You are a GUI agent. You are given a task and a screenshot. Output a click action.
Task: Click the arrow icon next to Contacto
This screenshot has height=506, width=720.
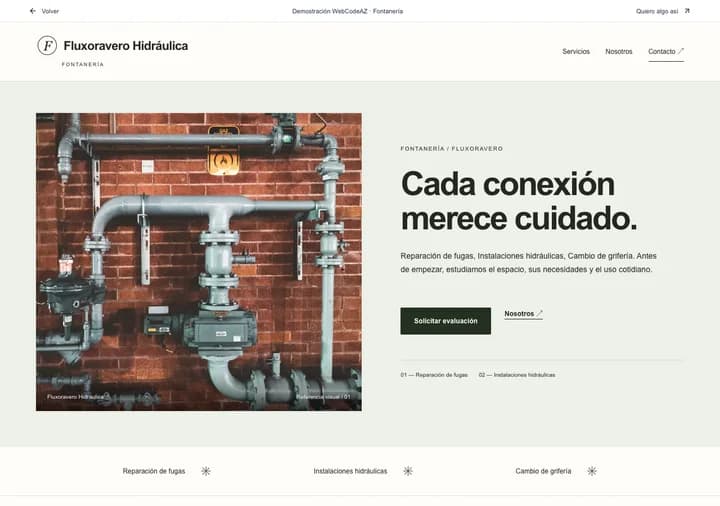(681, 51)
